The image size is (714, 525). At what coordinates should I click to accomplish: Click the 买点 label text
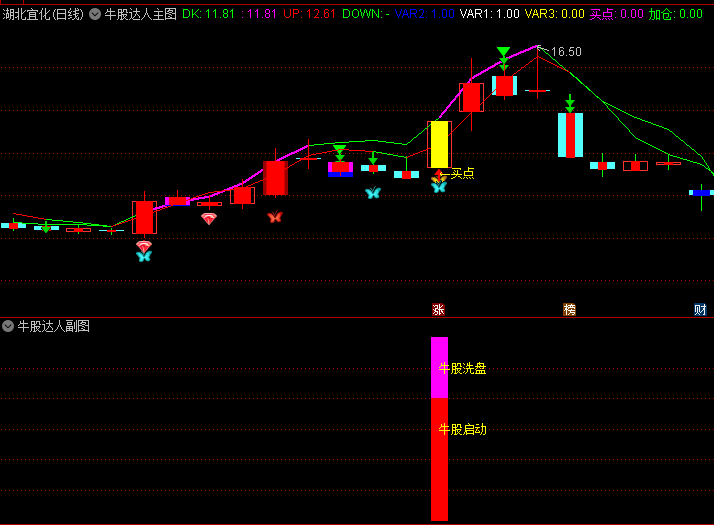pos(462,173)
